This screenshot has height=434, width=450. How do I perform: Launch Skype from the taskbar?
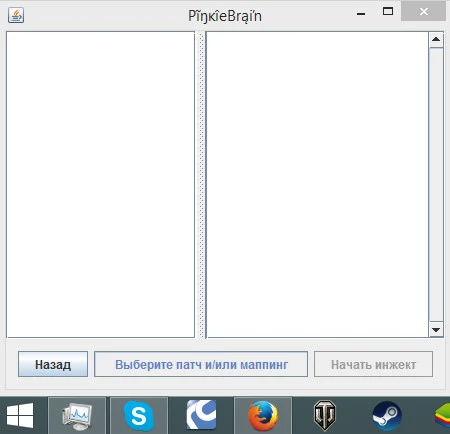click(x=139, y=416)
